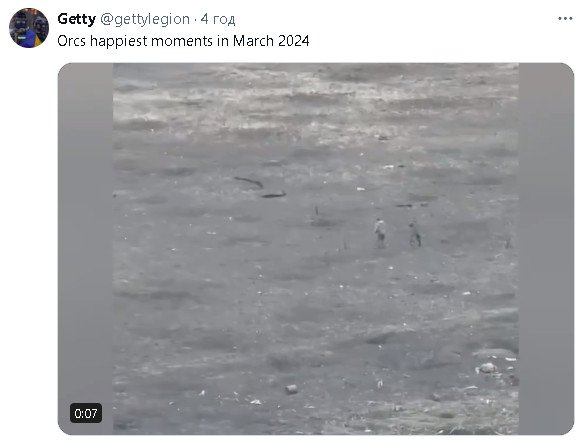Viewport: 583px width, 442px height.
Task: Open the @gettylegion handle link
Action: pos(145,19)
